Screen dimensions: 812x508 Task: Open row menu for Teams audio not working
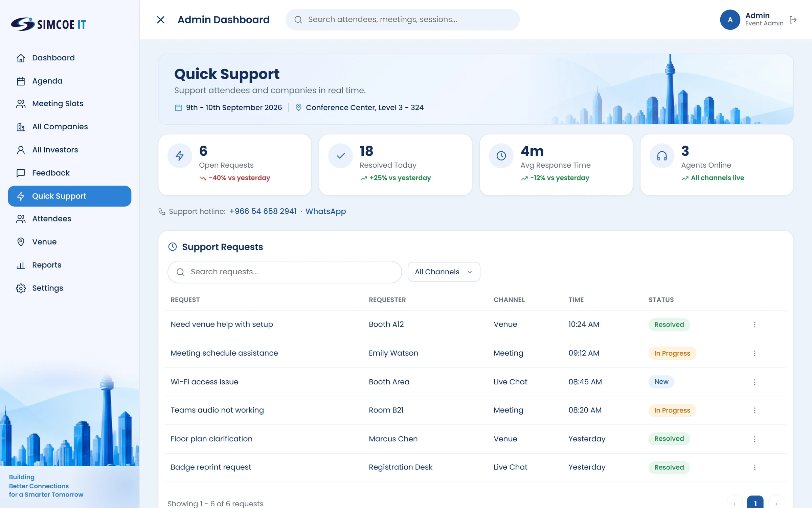click(x=754, y=410)
